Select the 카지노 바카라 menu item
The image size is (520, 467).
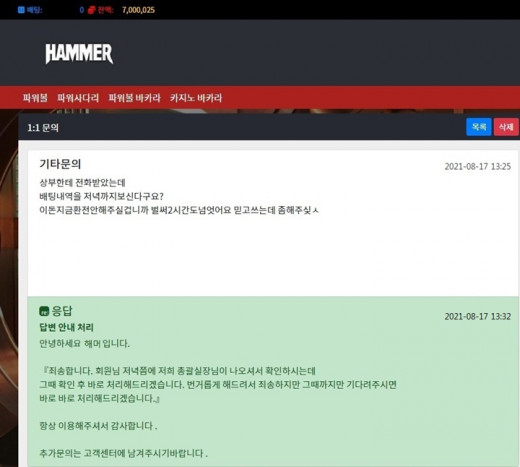196,98
